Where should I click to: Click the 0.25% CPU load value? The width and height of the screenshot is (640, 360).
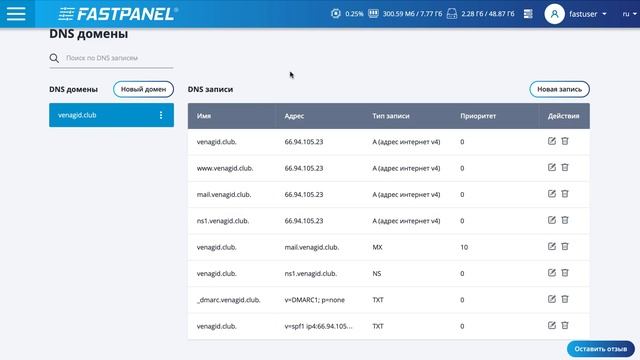pos(354,14)
